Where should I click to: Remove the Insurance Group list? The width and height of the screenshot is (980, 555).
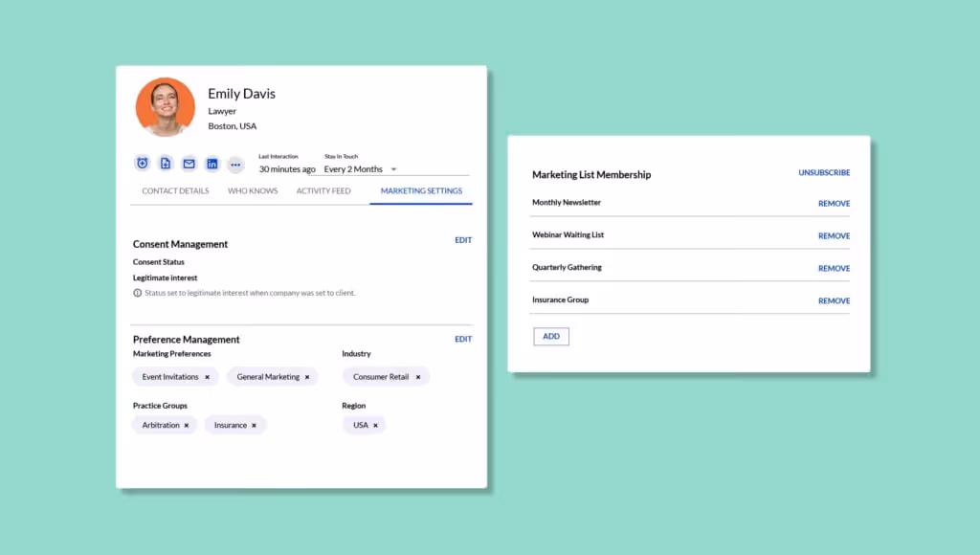pos(834,300)
